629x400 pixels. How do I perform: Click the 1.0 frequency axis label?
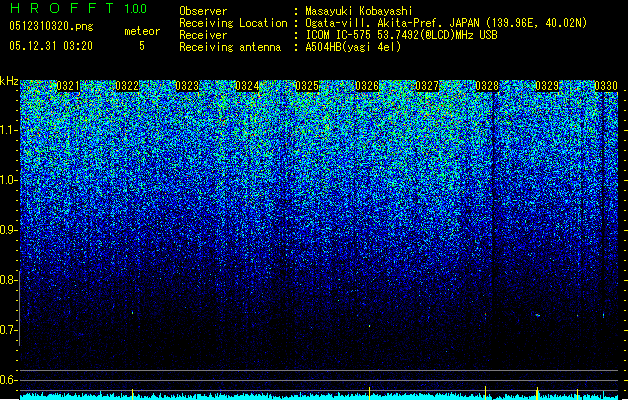(8, 180)
